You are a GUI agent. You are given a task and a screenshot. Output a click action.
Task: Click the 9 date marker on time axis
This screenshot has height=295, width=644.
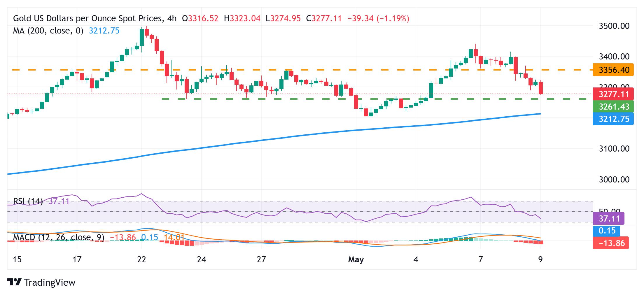(x=540, y=259)
